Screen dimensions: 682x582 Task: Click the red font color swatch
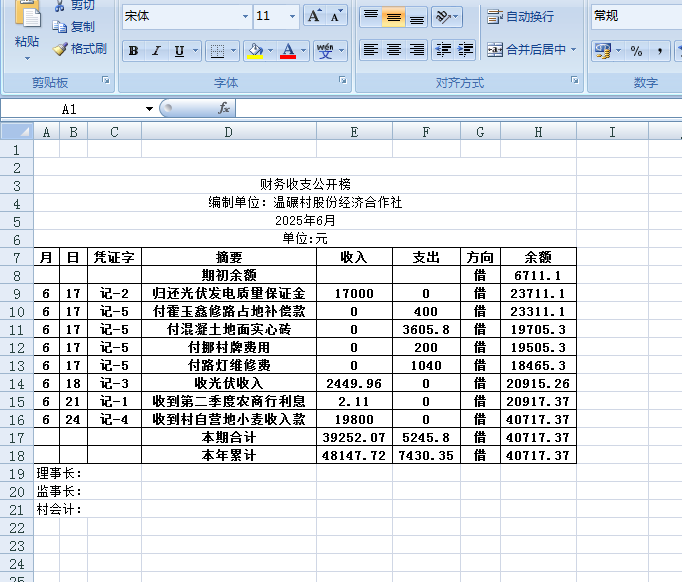288,51
